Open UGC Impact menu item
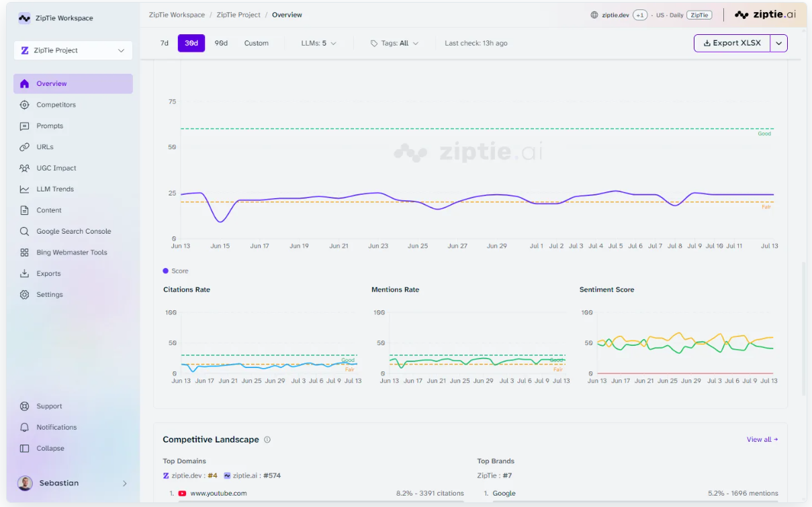The width and height of the screenshot is (812, 507). [73, 168]
